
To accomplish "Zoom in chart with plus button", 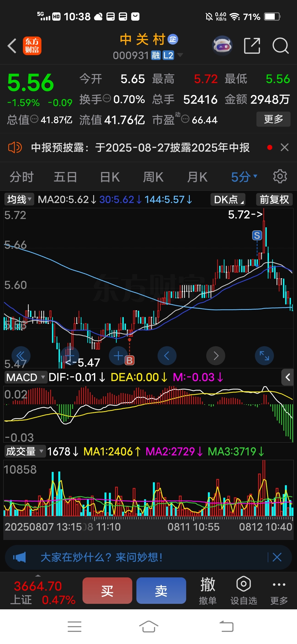I will click(118, 356).
